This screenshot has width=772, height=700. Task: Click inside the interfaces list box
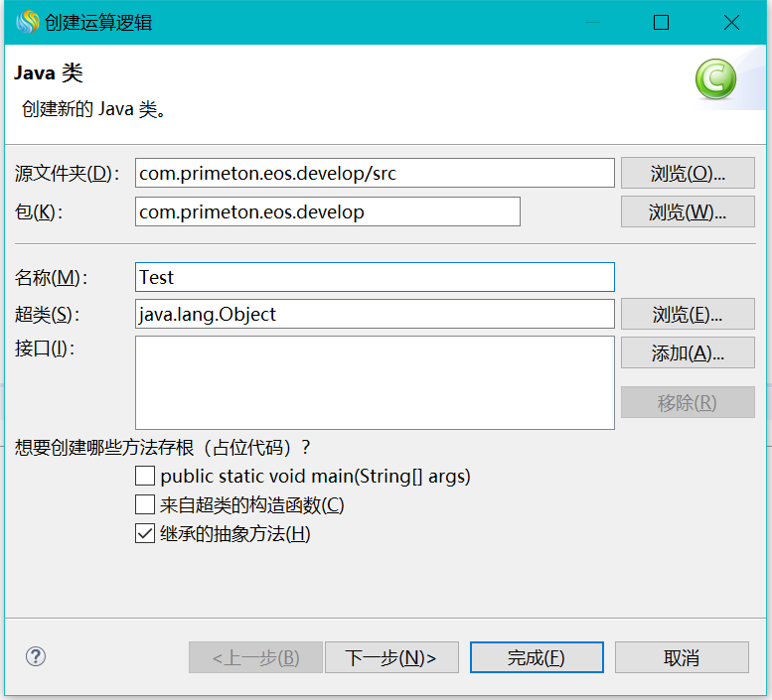[375, 382]
